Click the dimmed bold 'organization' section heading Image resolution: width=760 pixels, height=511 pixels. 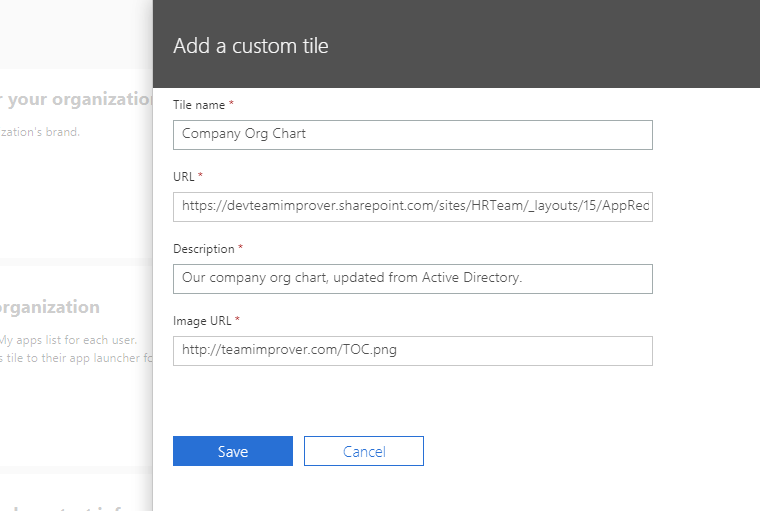click(x=50, y=307)
